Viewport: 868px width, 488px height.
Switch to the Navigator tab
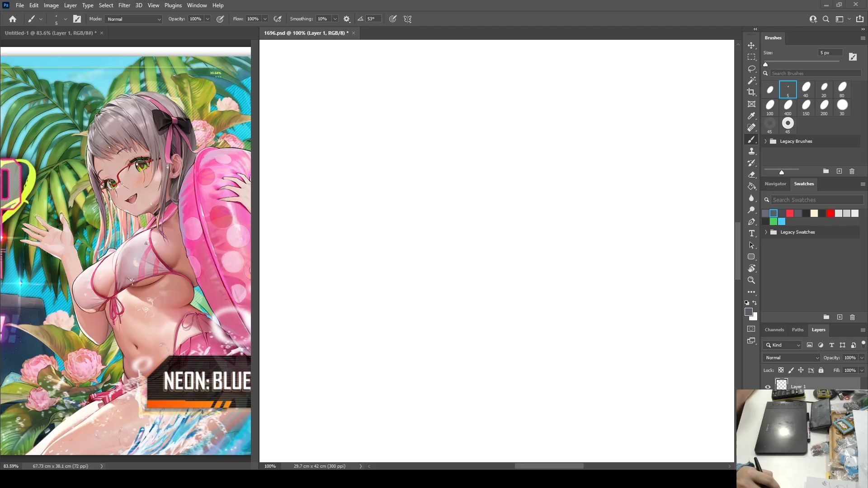775,184
